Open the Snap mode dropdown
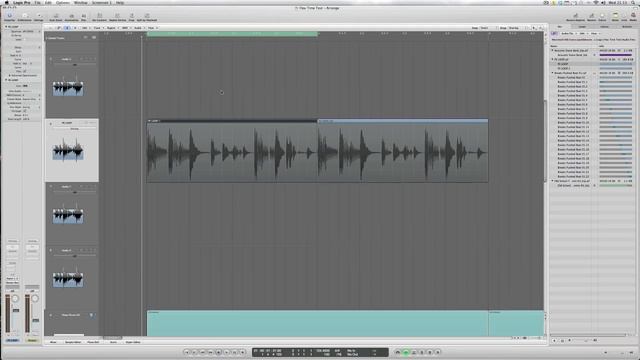Screen dimensions: 640x360 pos(488,28)
